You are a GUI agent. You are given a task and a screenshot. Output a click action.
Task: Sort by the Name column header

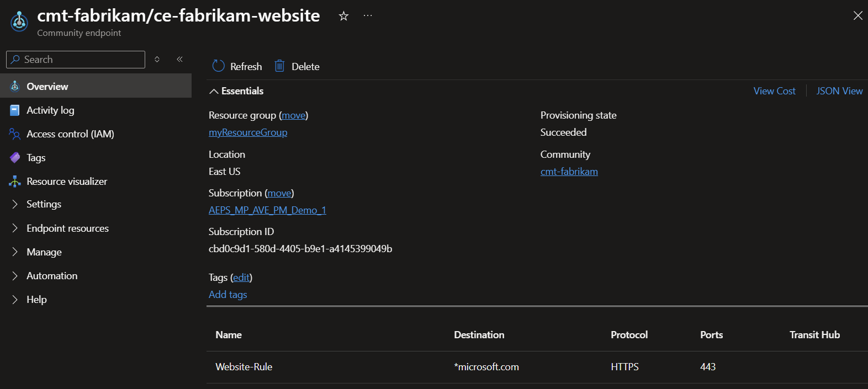pyautogui.click(x=229, y=335)
